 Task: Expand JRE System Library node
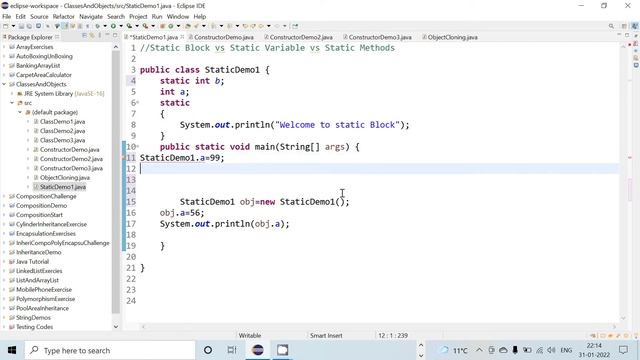click(x=12, y=93)
